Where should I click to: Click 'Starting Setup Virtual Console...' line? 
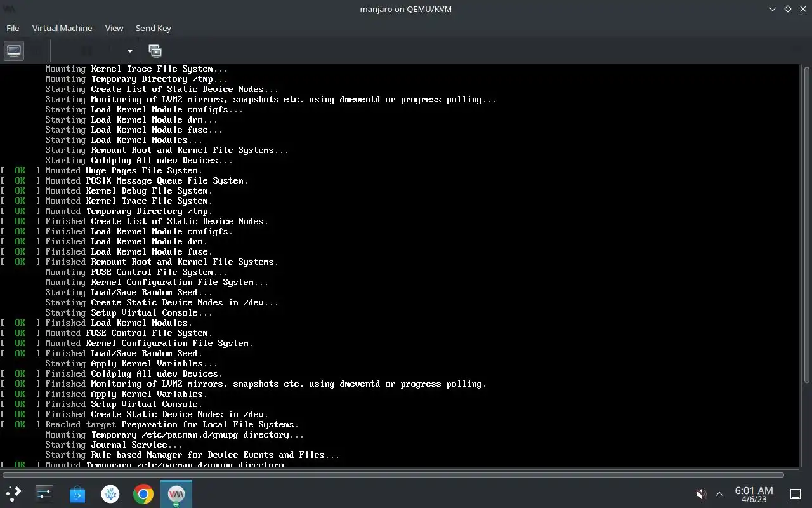click(x=129, y=312)
